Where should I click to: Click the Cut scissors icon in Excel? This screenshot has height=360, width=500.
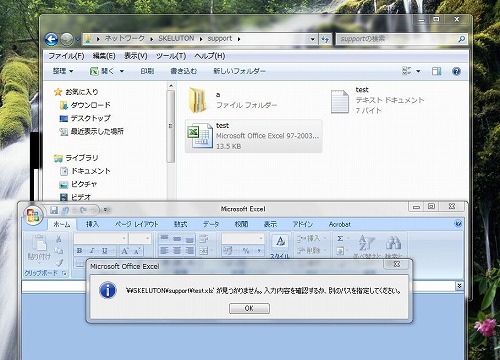[59, 239]
